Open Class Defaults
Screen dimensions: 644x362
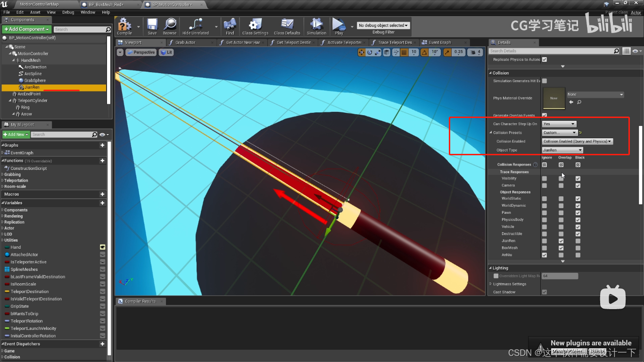click(x=287, y=26)
